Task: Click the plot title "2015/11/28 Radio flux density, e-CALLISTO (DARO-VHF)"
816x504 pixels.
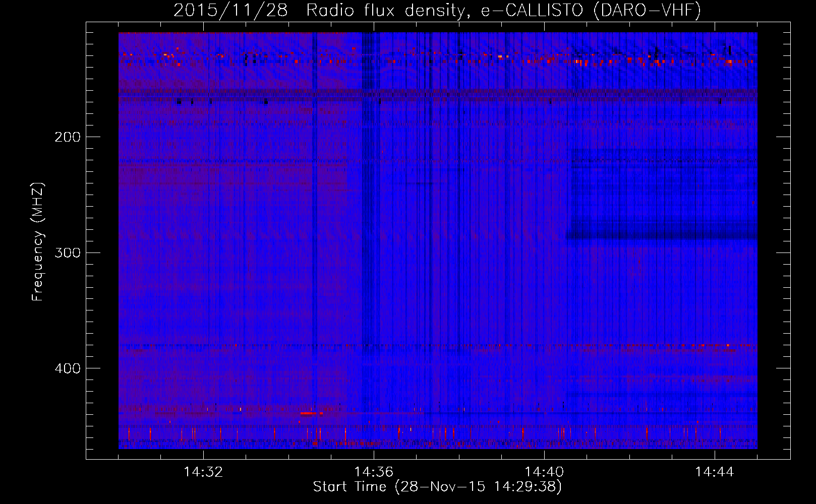Action: [x=437, y=10]
